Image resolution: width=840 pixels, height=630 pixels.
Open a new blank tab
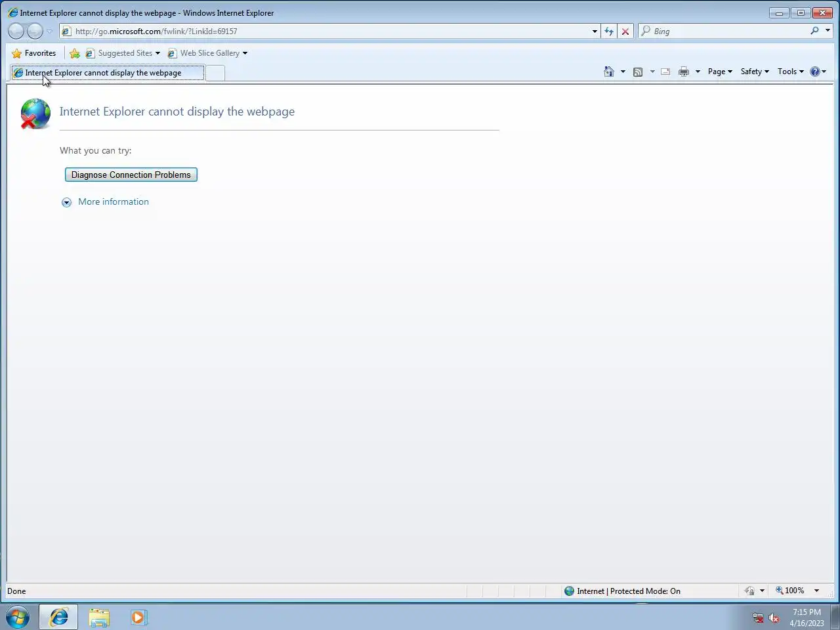coord(215,73)
